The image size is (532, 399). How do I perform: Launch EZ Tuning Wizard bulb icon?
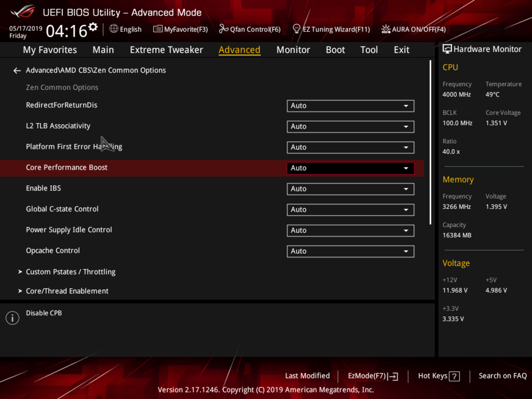pyautogui.click(x=296, y=29)
